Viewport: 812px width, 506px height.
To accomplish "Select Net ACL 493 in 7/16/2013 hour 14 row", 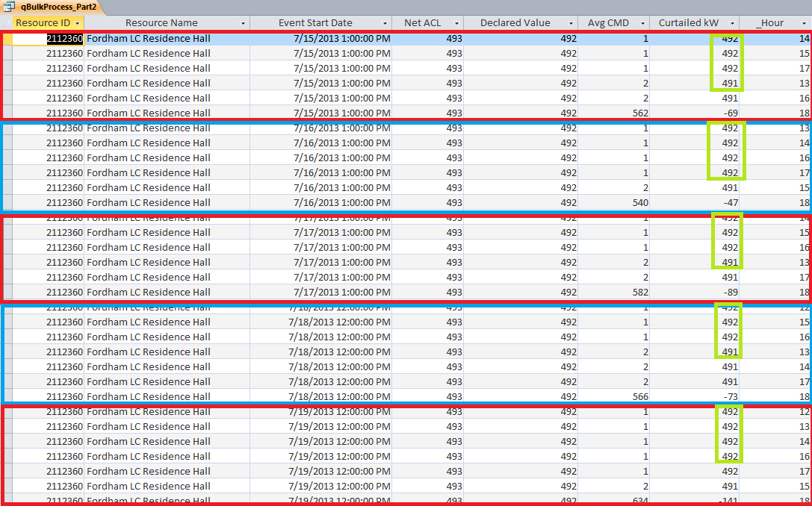I will click(428, 143).
